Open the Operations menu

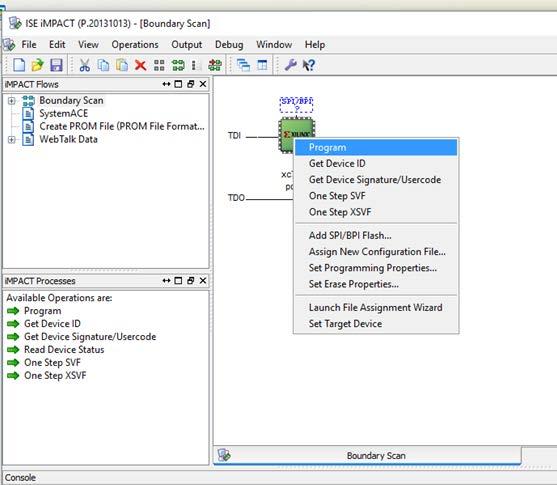[x=135, y=45]
